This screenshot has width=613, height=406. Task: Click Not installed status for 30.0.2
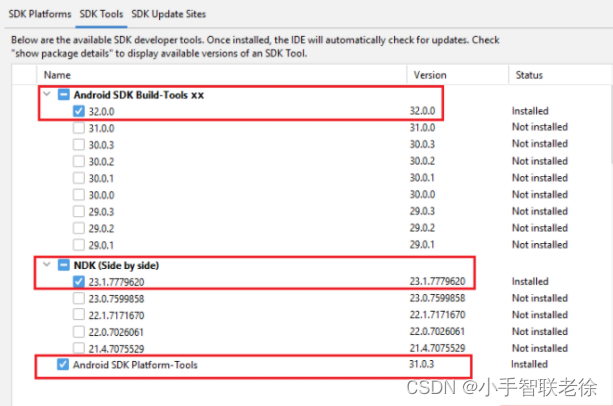[540, 161]
